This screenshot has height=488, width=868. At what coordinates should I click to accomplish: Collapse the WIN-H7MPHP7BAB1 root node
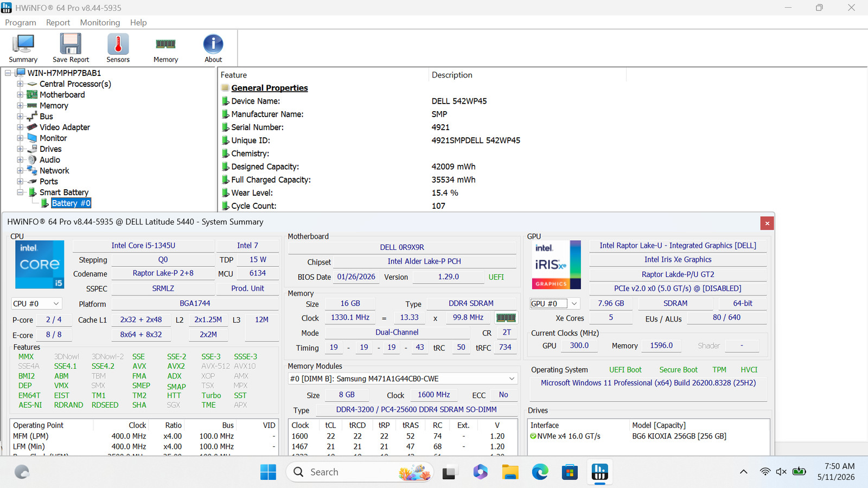click(8, 73)
